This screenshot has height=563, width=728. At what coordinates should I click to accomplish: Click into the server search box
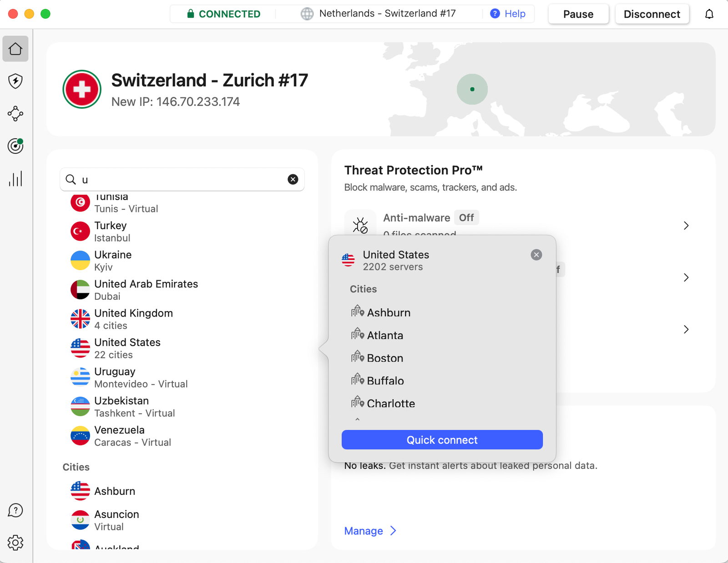tap(182, 179)
